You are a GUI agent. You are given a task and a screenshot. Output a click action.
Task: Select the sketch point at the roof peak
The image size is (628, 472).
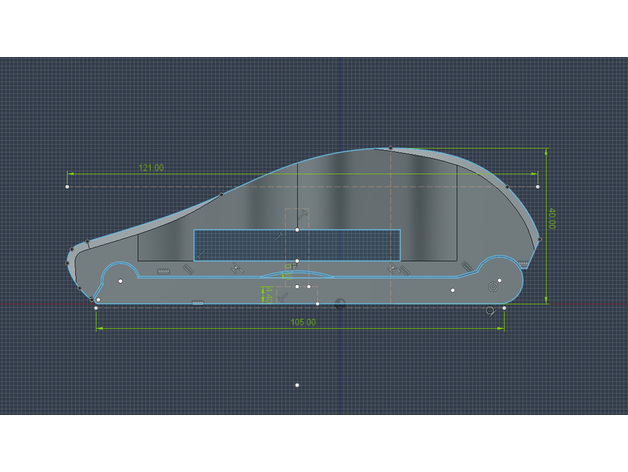tap(388, 148)
